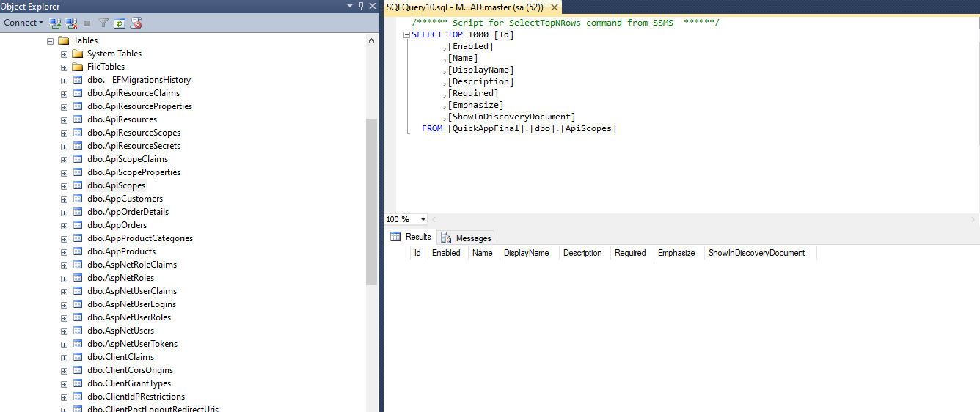Click the Object Explorer vertical scrollbar thumb
Image resolution: width=980 pixels, height=412 pixels.
coord(372,202)
